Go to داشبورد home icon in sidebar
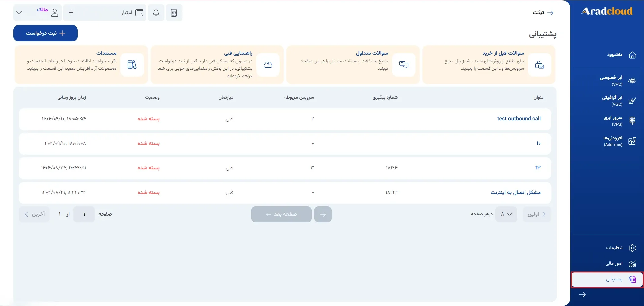The height and width of the screenshot is (306, 644). click(x=632, y=55)
